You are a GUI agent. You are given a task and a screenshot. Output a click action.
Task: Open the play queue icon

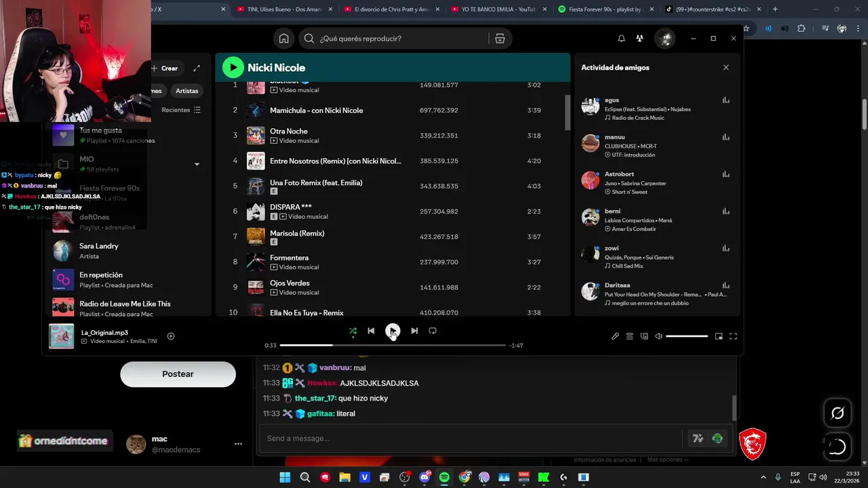[630, 336]
